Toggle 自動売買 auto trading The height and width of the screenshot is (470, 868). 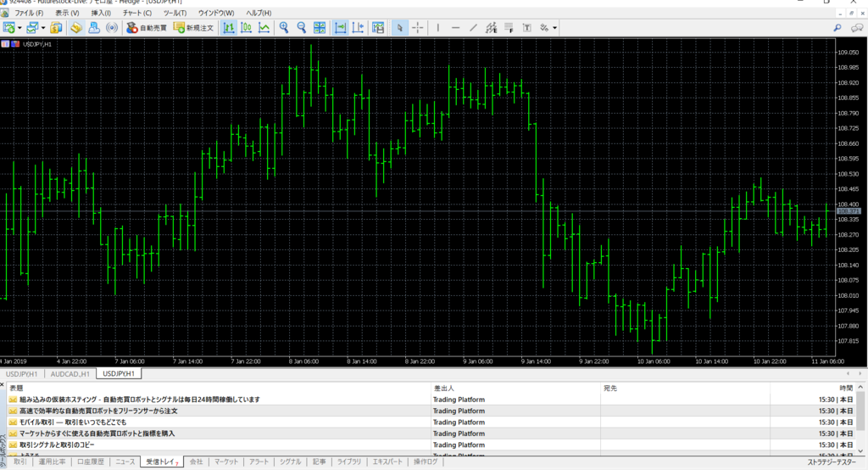click(146, 28)
